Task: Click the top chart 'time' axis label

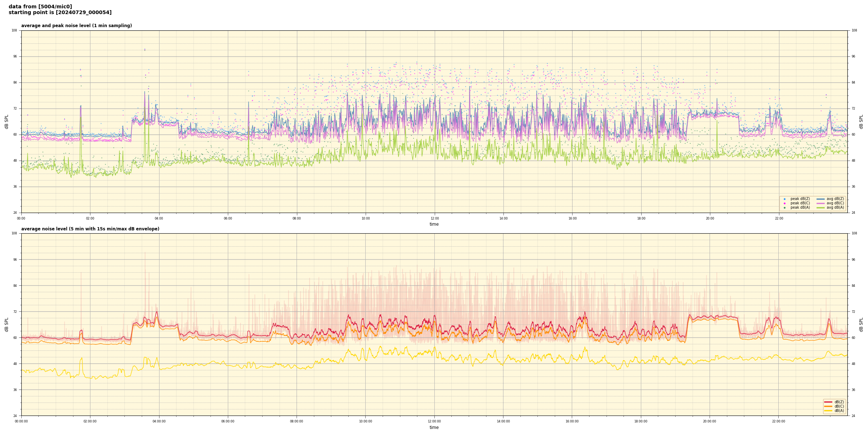Action: tap(434, 224)
